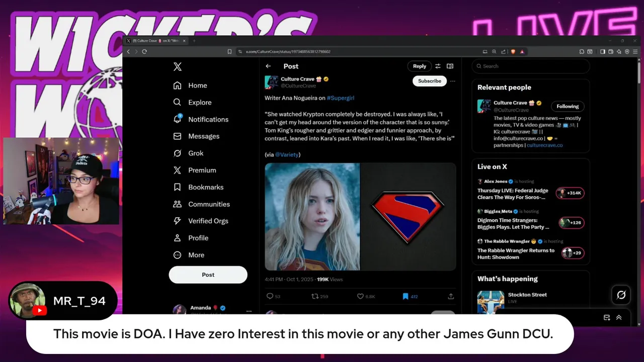Image resolution: width=644 pixels, height=362 pixels.
Task: Open Culture Crave profile under Relevant people
Action: (x=510, y=103)
